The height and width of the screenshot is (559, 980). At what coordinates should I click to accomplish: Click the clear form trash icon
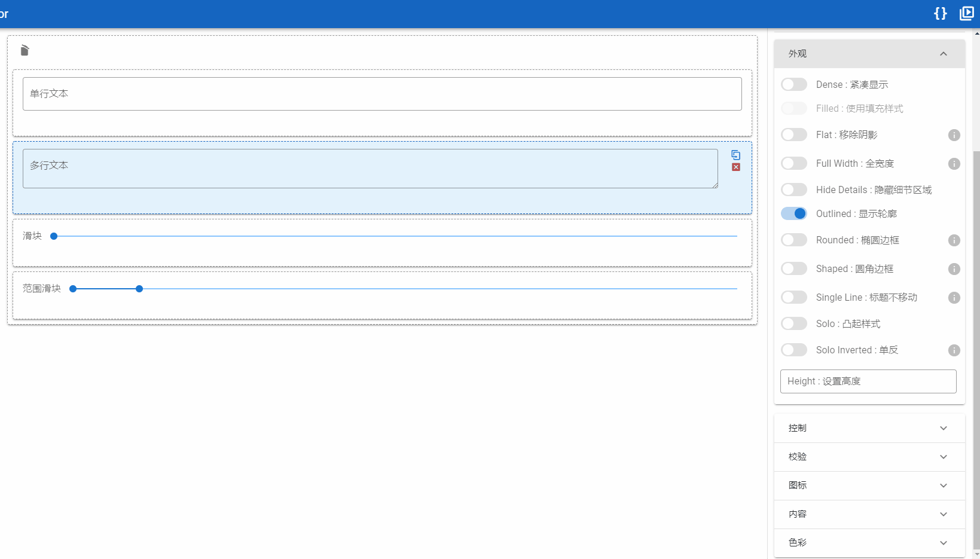tap(25, 50)
